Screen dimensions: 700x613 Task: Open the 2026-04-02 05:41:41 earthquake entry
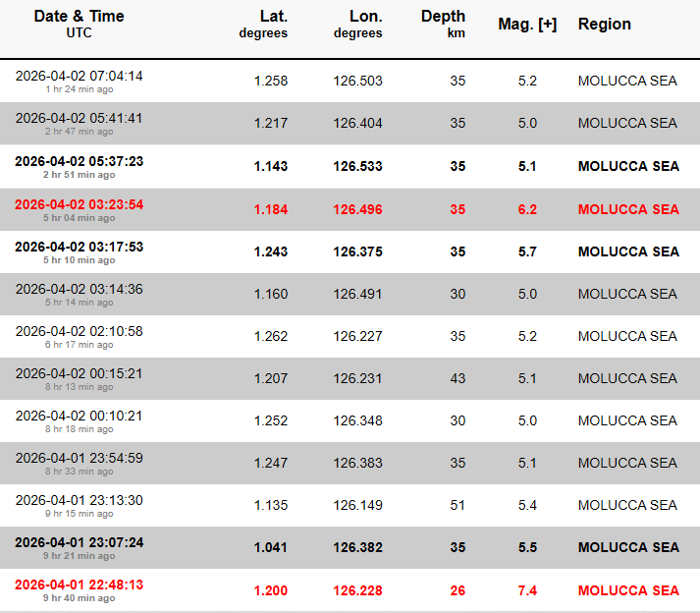tap(79, 119)
